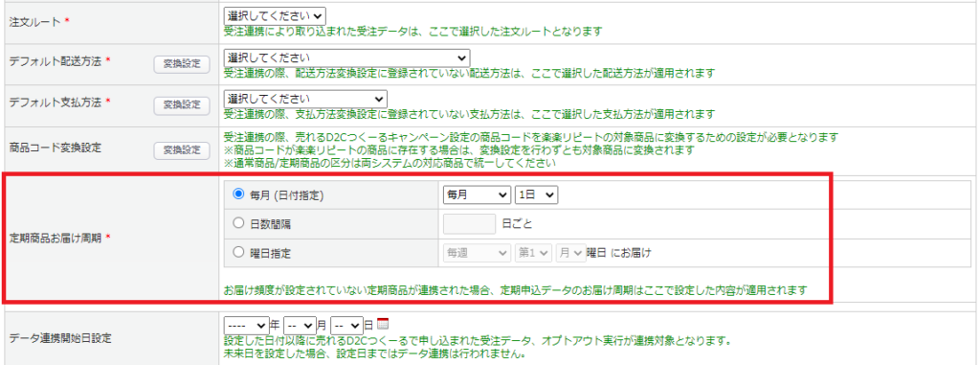Viewport: 980px width, 365px height.
Task: Click the 商品コード変換設定 label
Action: click(x=55, y=148)
